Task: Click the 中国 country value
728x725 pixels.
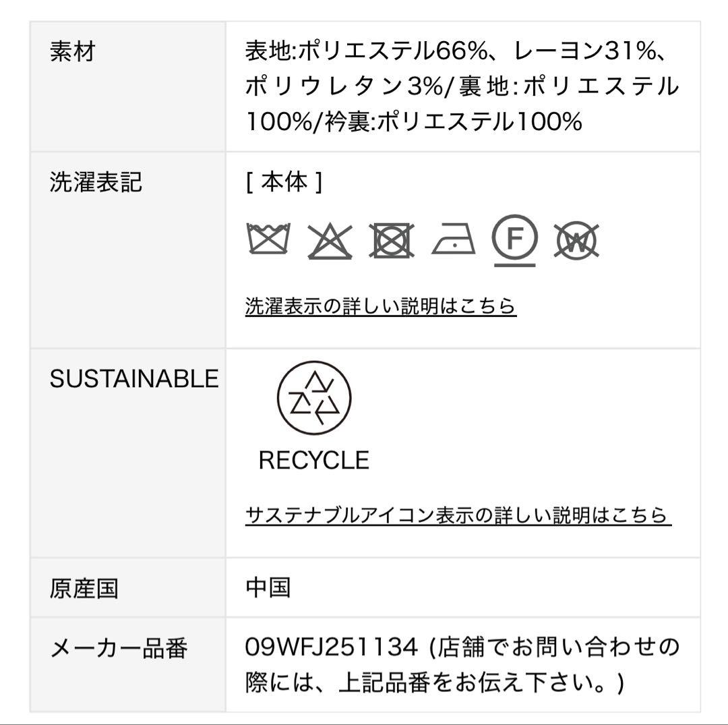Action: click(268, 587)
